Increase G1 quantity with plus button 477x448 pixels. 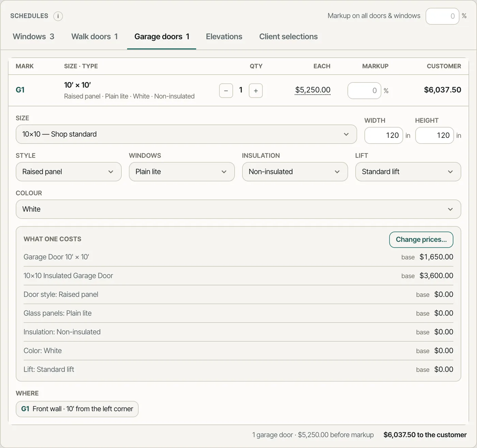pyautogui.click(x=256, y=91)
